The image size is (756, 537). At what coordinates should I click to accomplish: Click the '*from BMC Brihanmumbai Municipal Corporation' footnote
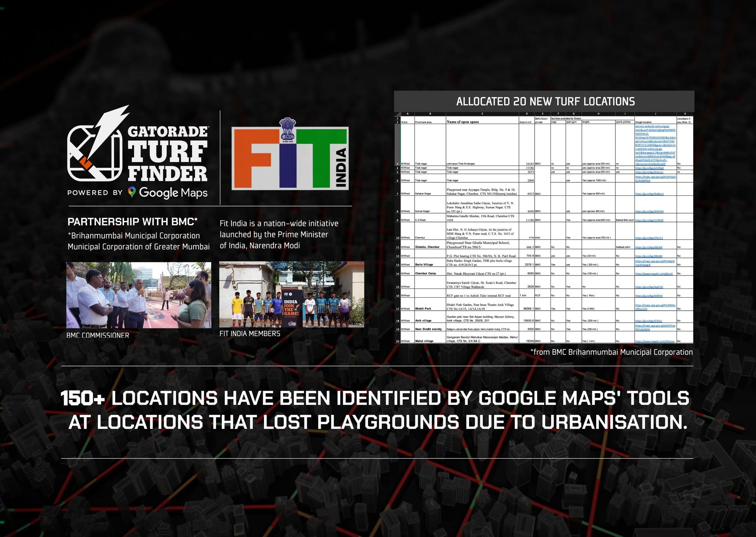click(612, 352)
